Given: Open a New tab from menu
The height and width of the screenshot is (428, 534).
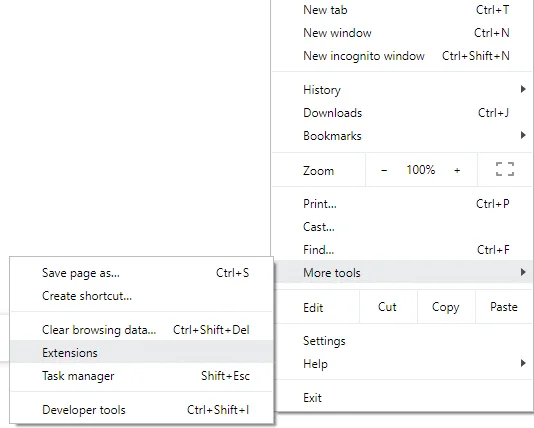Looking at the screenshot, I should [402, 10].
